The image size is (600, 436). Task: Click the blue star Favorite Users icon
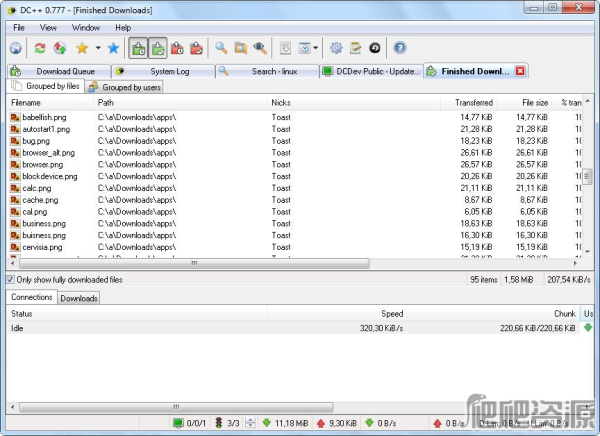113,48
